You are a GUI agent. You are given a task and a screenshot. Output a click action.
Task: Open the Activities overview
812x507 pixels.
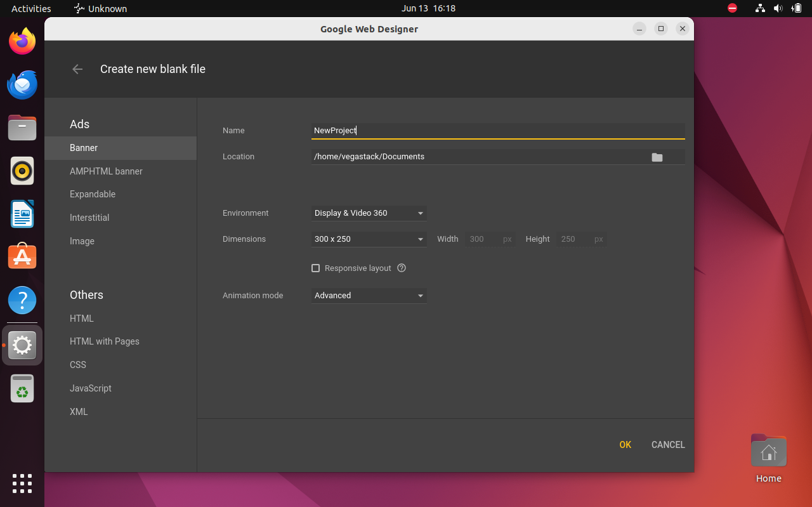coord(31,8)
